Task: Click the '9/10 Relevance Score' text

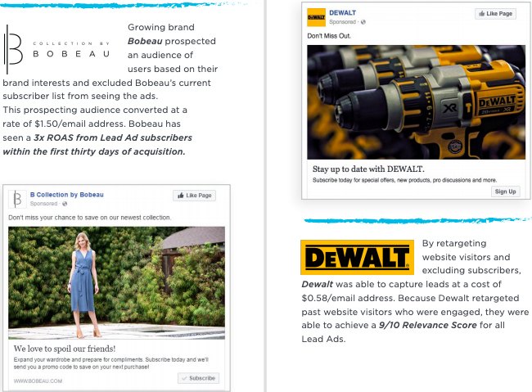Action: (x=427, y=325)
